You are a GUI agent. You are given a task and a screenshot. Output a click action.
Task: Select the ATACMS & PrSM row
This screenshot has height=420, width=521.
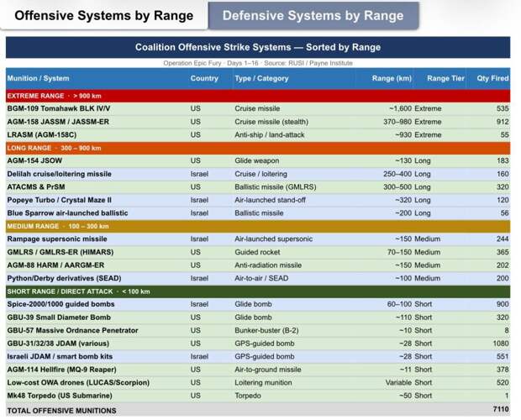(x=42, y=186)
